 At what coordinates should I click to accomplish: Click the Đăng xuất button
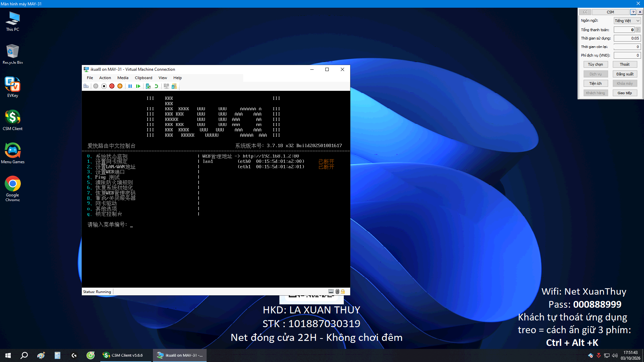click(625, 74)
